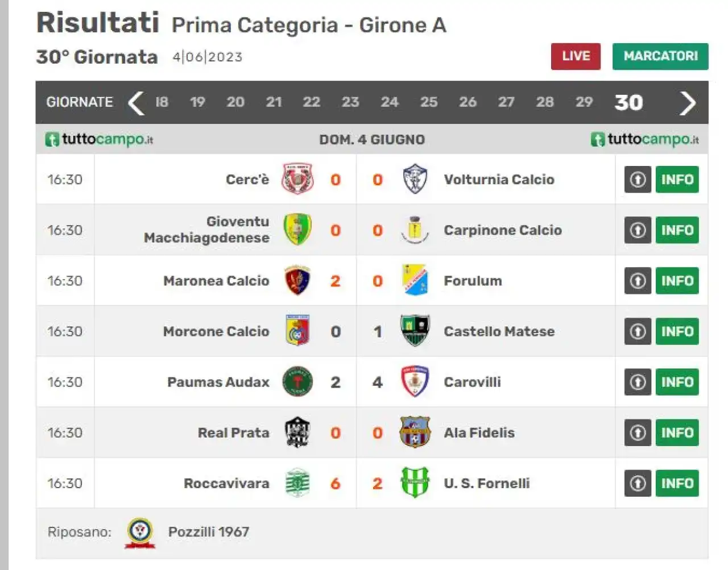Open the MARCATORI button

pos(660,56)
